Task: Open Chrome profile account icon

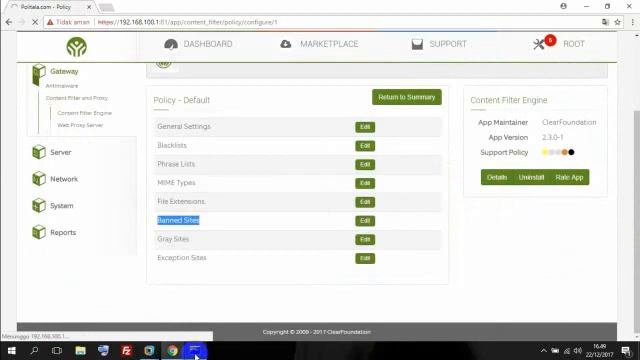Action: pyautogui.click(x=564, y=6)
